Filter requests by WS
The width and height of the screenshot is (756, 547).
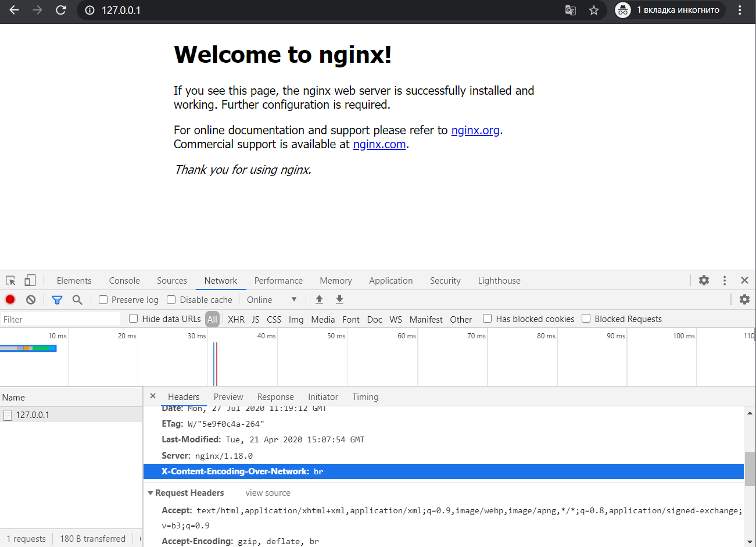pos(396,319)
